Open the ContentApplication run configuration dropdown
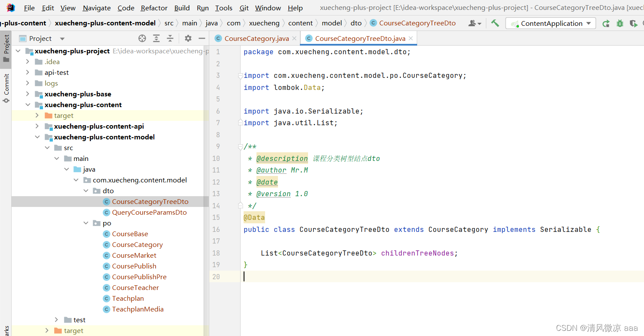This screenshot has width=644, height=336. (x=551, y=23)
